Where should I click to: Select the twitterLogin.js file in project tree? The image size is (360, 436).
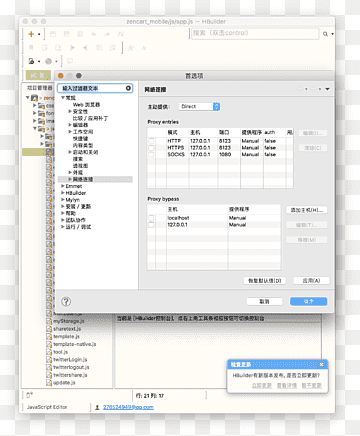point(70,360)
